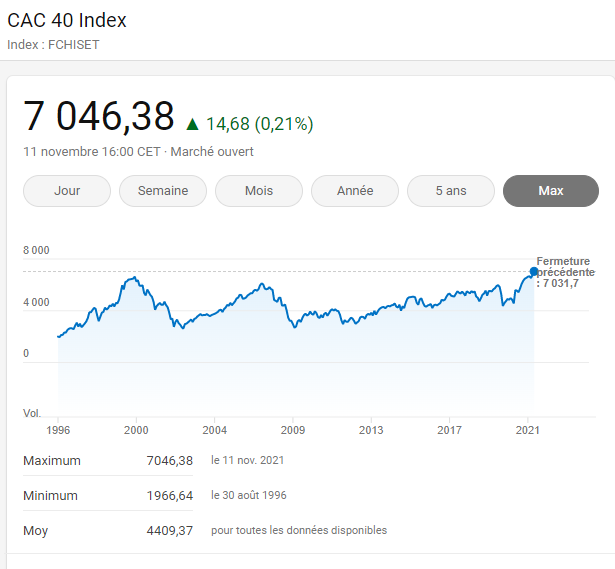Click the 7 046,38 current price

98,116
